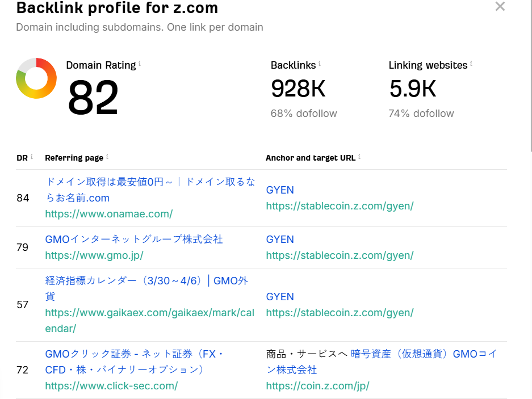
Task: Click the info icon next to Referring page
Action: coord(107,157)
